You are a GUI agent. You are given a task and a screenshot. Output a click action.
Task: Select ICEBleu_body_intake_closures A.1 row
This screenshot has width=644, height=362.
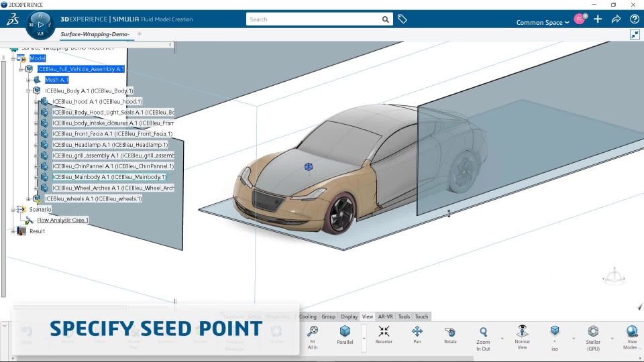[113, 123]
